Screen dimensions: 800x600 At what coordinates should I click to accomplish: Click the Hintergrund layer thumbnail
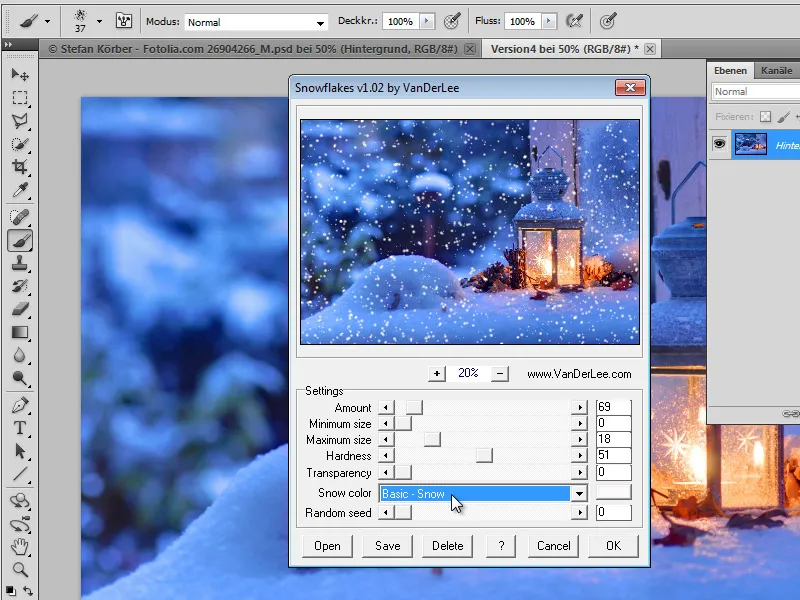751,144
